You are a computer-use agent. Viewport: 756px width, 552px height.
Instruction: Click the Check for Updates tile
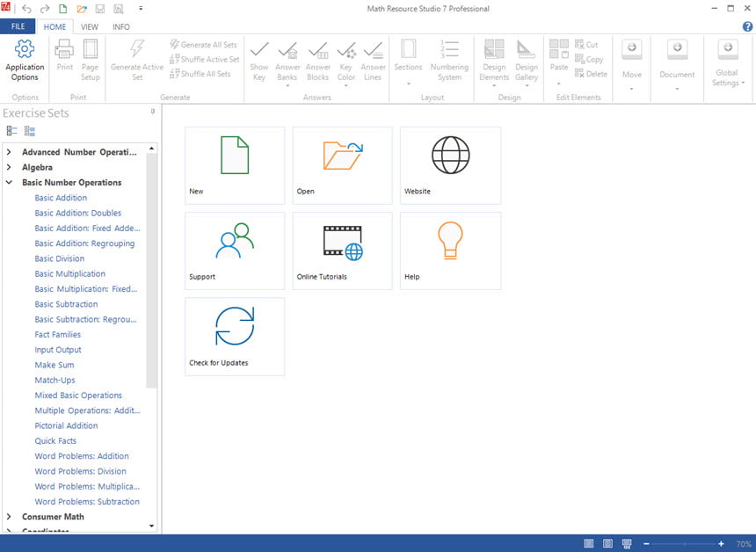click(235, 337)
